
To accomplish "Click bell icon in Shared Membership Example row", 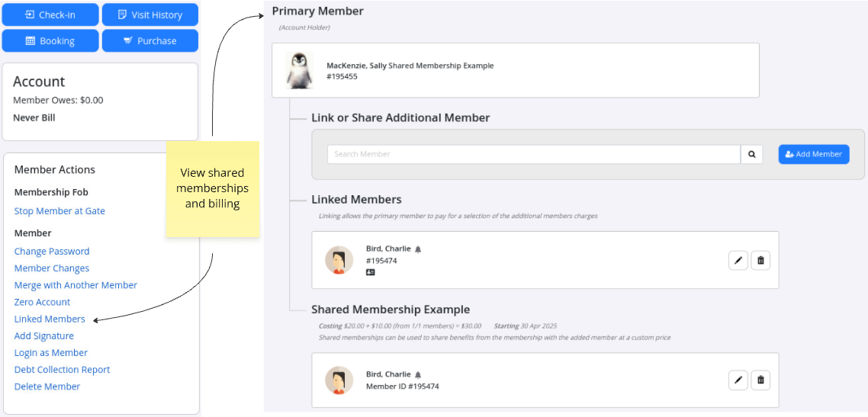I will [x=418, y=375].
